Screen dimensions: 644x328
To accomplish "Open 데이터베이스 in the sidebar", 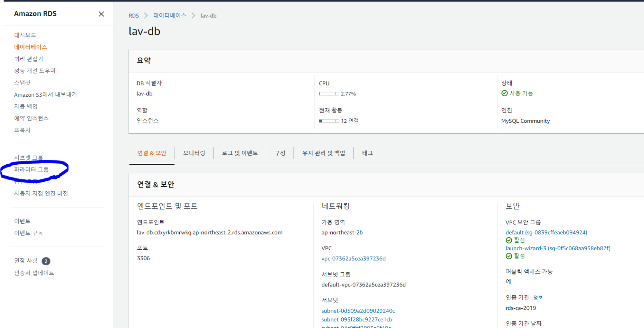I will click(x=31, y=47).
